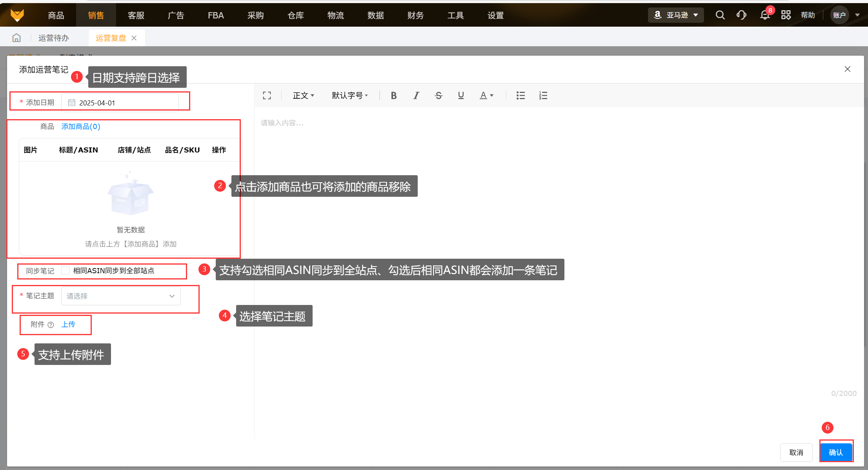
Task: Insert bulleted list
Action: point(520,95)
